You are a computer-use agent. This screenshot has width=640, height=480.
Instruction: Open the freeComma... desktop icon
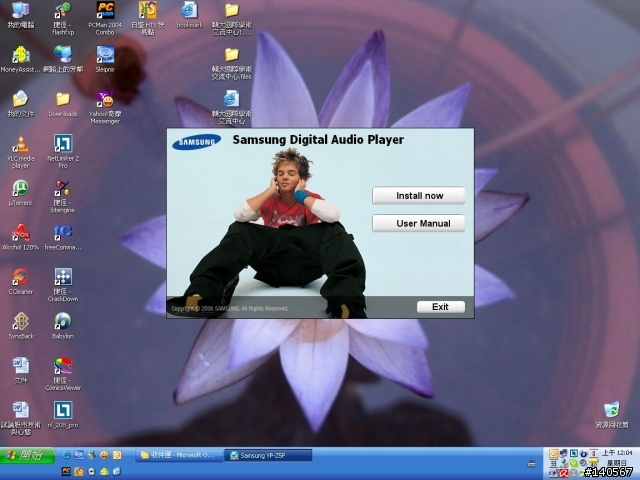[63, 237]
